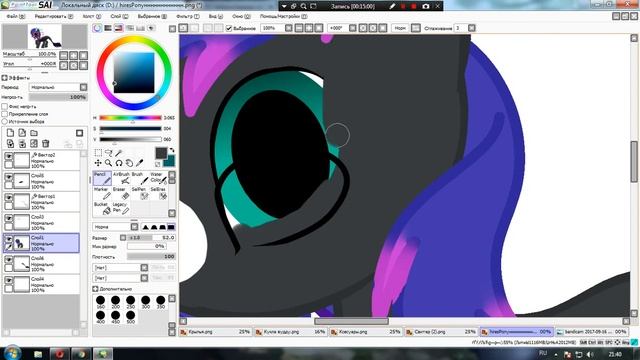Screen dimensions: 640x360
Task: Select the move layer tool
Action: (98, 163)
